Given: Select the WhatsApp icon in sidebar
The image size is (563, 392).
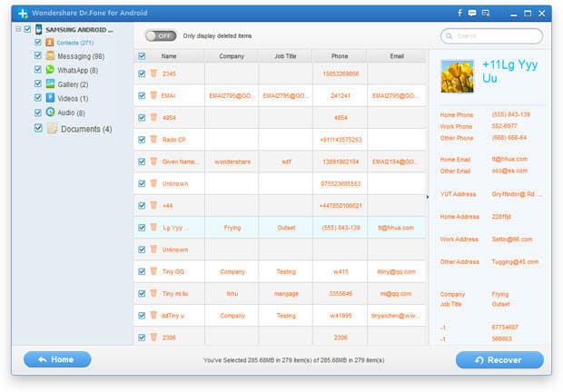Looking at the screenshot, I should coord(50,70).
